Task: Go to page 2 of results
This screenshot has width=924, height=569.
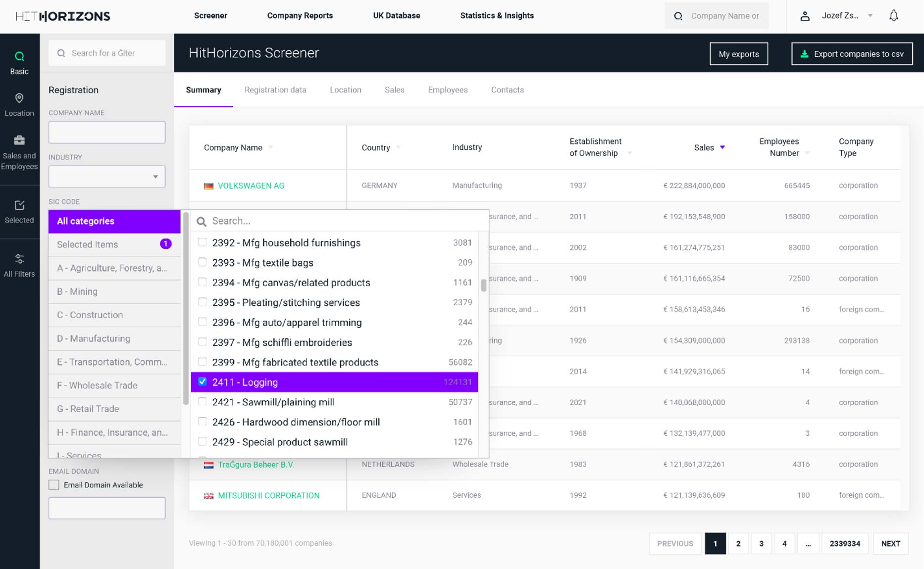Action: [x=738, y=544]
